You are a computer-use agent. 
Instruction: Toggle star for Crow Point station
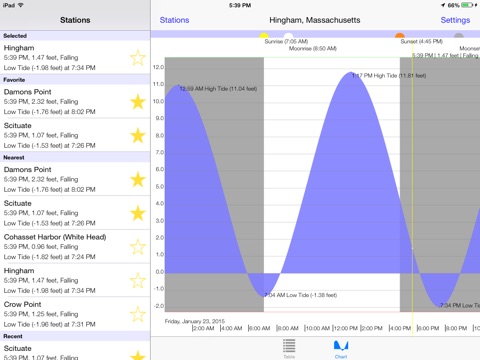click(x=138, y=314)
